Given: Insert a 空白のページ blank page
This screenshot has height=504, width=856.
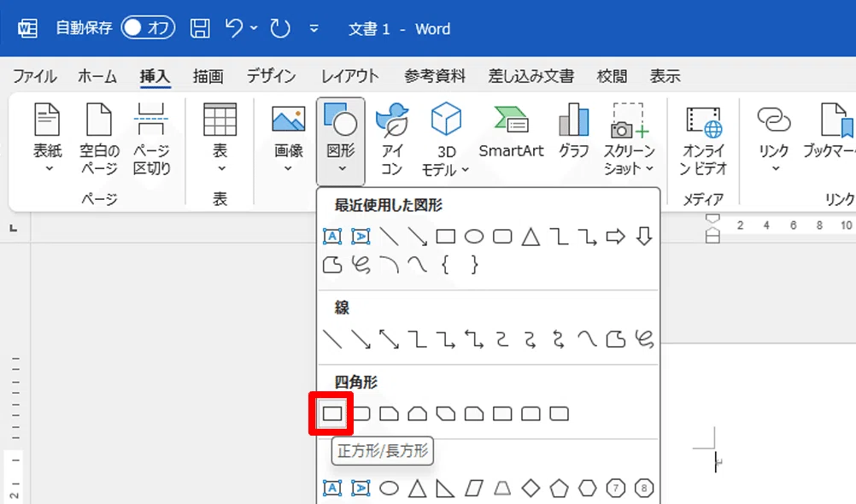Looking at the screenshot, I should [x=99, y=138].
